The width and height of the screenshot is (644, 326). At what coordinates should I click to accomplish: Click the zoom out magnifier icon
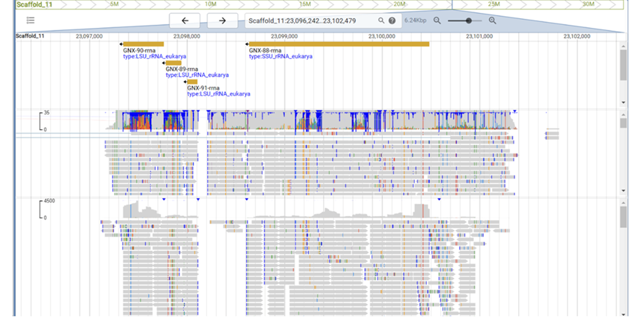(x=437, y=21)
